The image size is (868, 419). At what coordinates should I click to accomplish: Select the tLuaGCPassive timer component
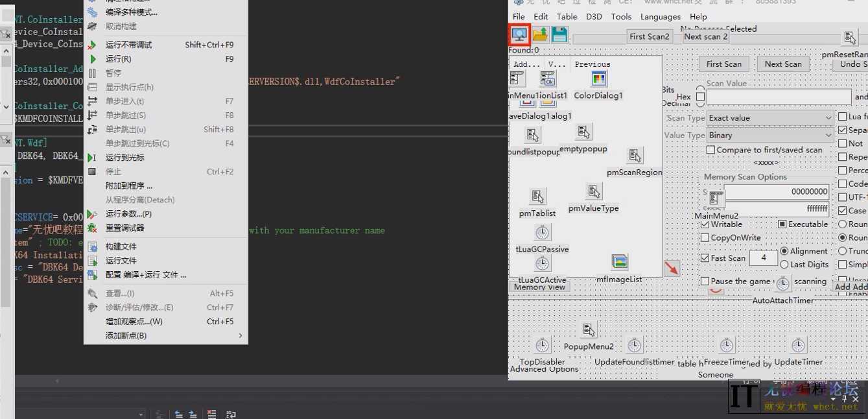(x=543, y=233)
